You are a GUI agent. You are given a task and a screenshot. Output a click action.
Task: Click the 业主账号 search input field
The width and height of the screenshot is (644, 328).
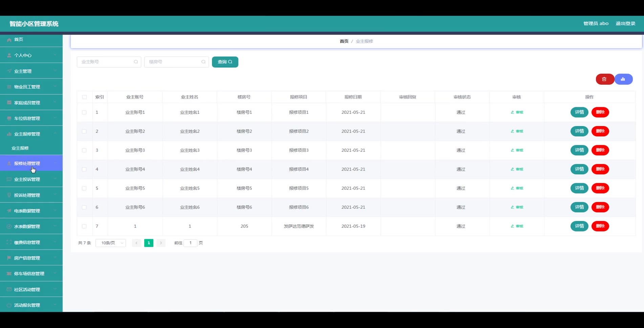tap(109, 62)
